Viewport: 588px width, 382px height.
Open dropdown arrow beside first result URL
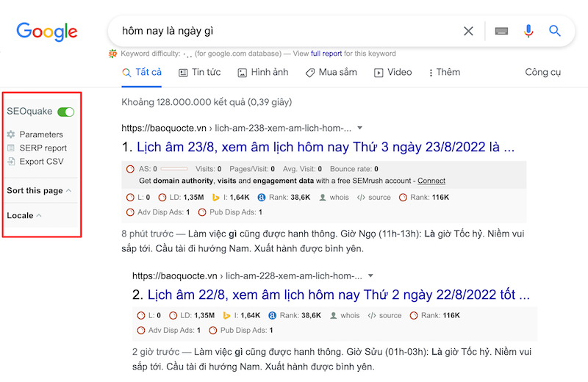point(359,129)
